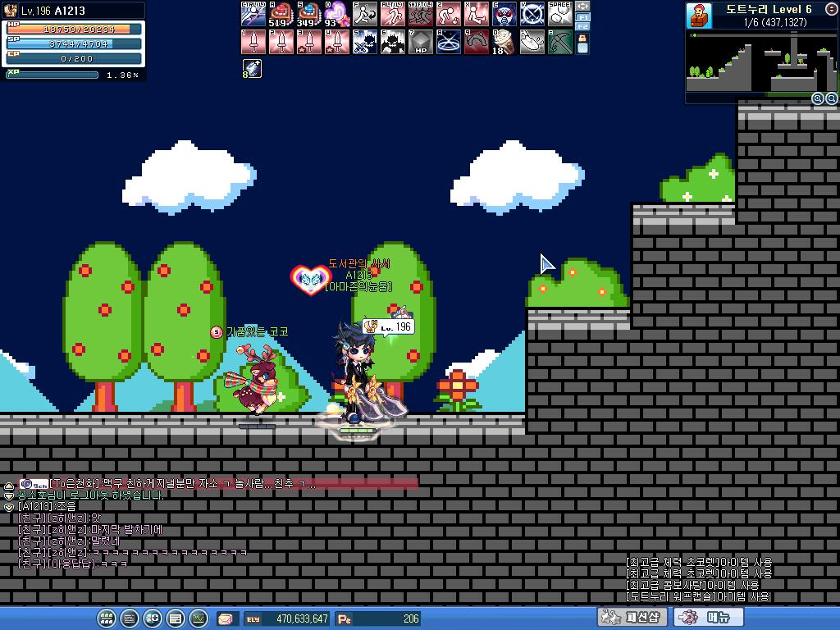Click the HP bar 18750/20234
840x630 pixels.
coord(75,29)
